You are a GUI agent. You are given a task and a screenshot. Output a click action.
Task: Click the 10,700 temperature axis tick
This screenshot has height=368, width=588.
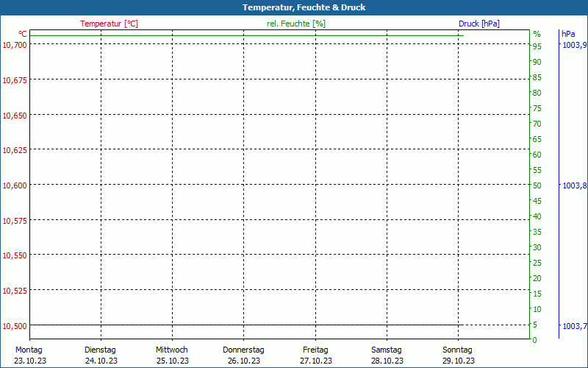click(15, 45)
